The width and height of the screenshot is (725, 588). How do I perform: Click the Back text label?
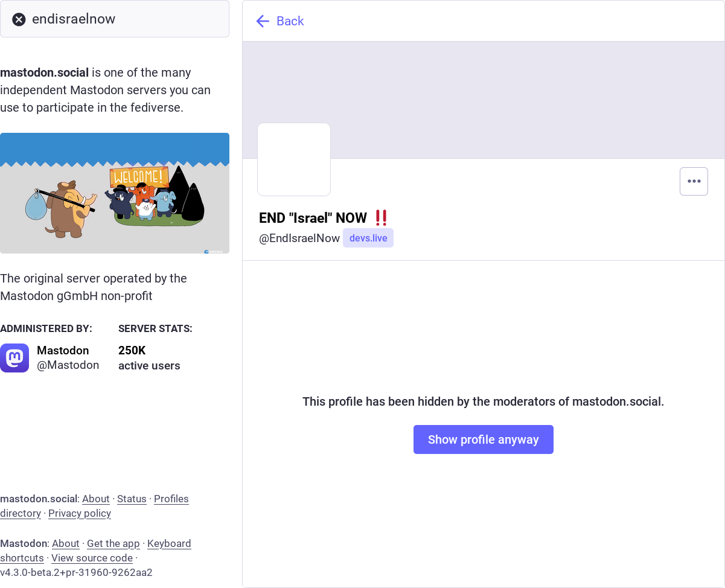pyautogui.click(x=290, y=21)
